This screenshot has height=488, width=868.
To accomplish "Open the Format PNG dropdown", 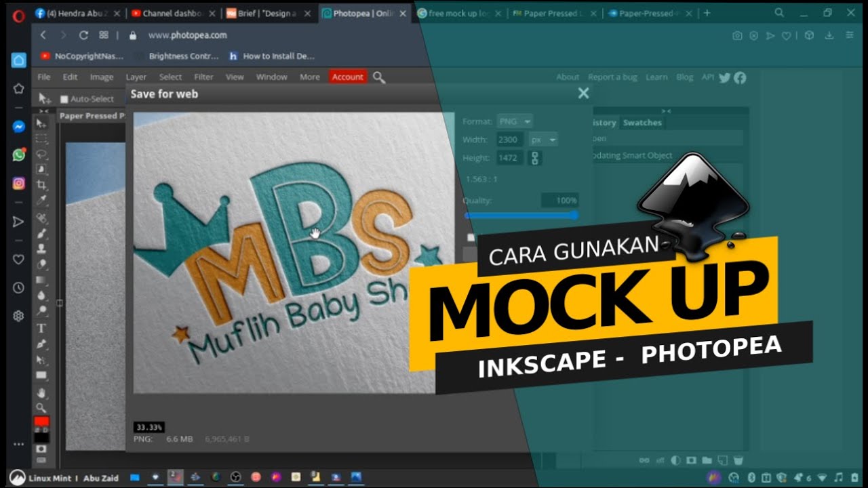I will coord(515,121).
